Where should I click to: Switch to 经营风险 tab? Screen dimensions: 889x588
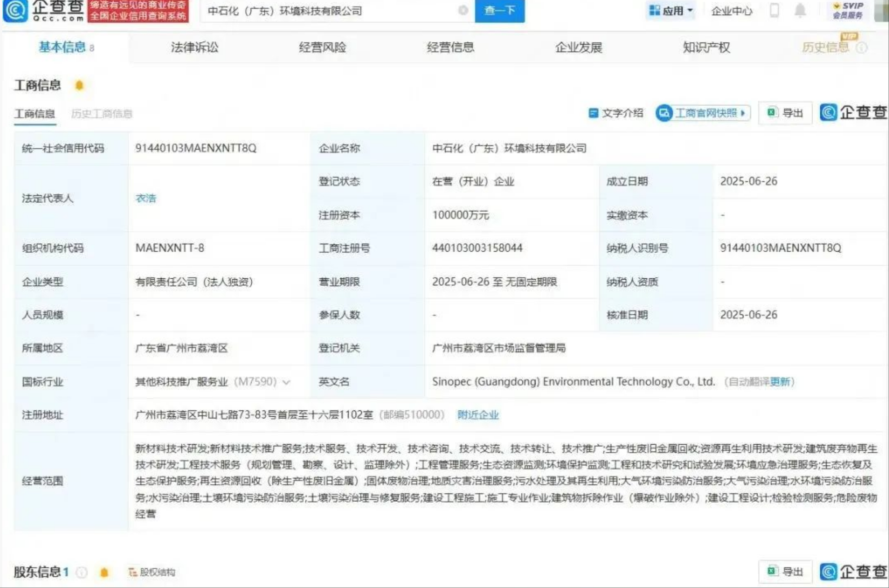click(322, 47)
